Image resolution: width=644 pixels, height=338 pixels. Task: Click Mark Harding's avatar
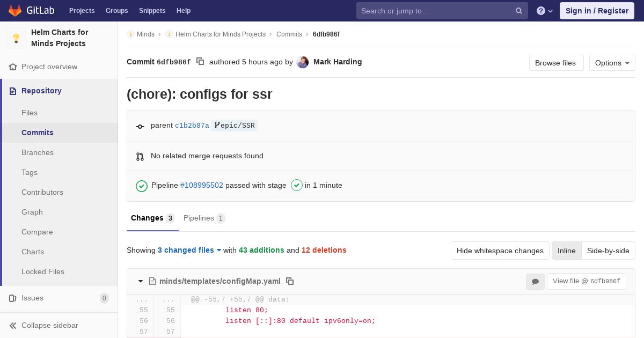pyautogui.click(x=303, y=62)
